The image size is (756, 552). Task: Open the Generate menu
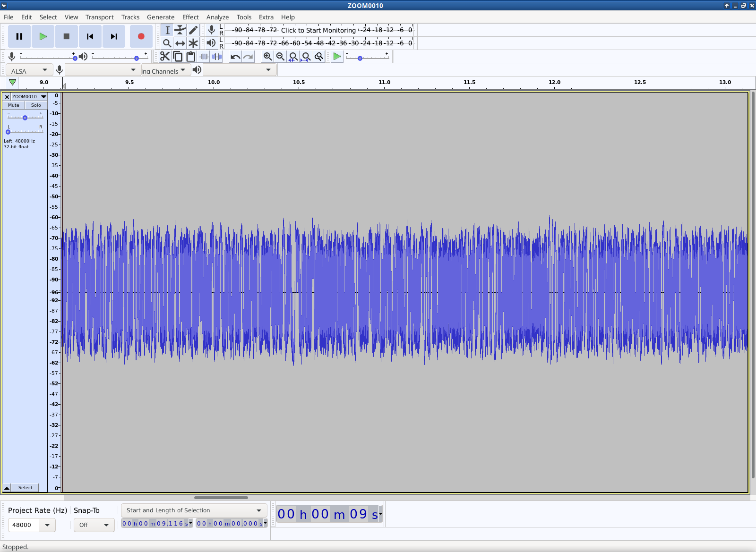pos(161,17)
